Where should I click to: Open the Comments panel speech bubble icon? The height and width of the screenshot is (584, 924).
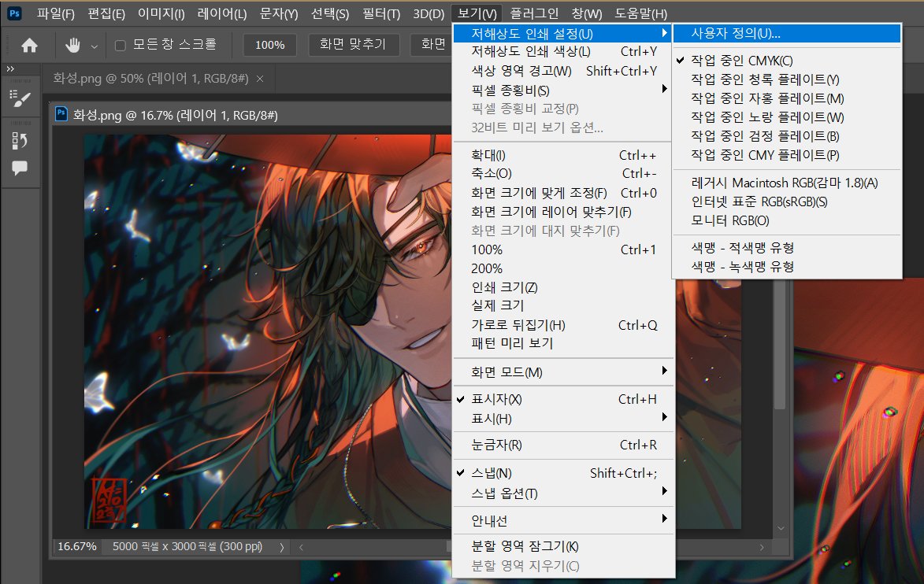pyautogui.click(x=20, y=168)
